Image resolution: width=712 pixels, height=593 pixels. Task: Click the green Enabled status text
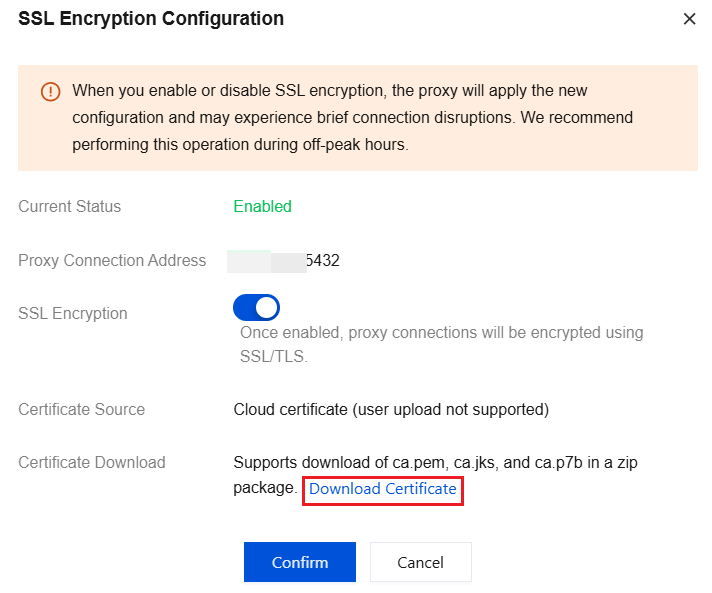pyautogui.click(x=262, y=207)
